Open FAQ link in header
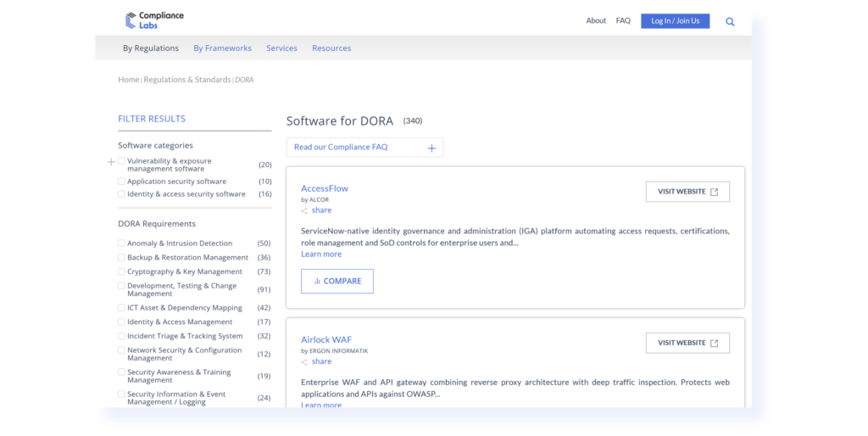This screenshot has width=868, height=436. (x=623, y=20)
